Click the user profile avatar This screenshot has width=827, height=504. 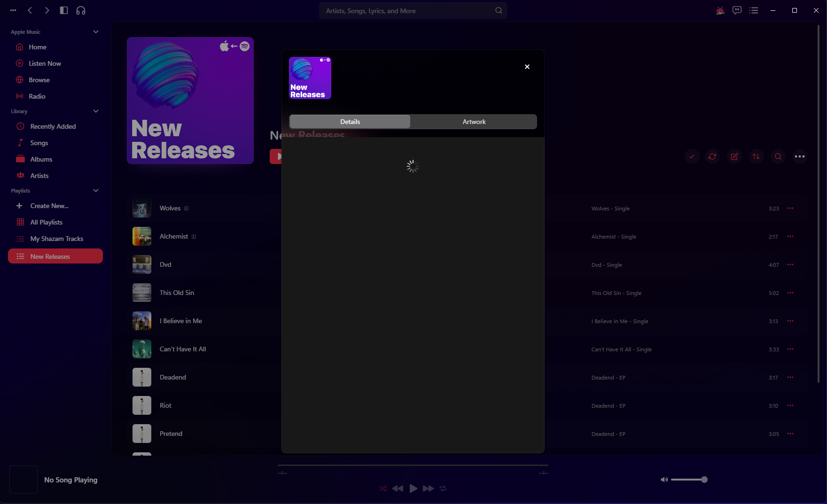(720, 10)
